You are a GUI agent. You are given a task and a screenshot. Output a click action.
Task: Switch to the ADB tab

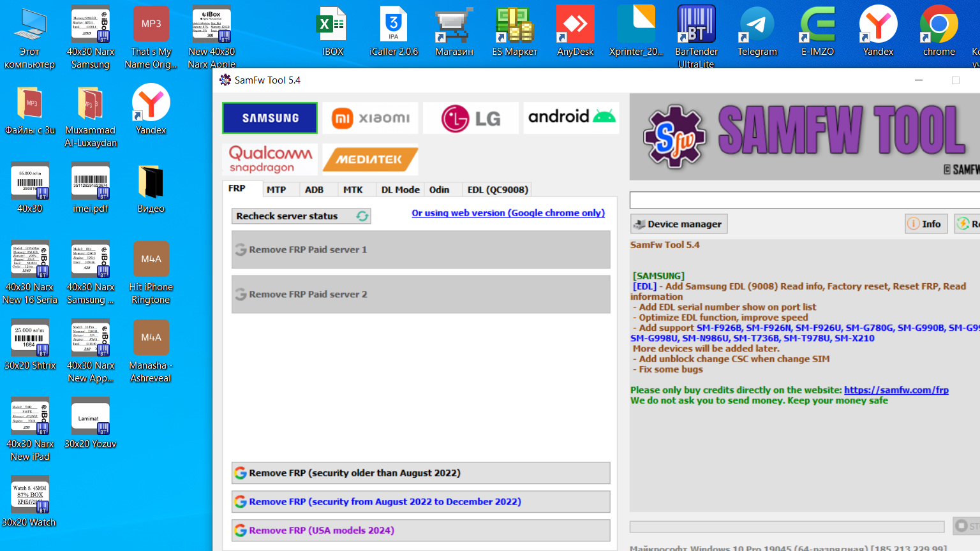coord(314,189)
